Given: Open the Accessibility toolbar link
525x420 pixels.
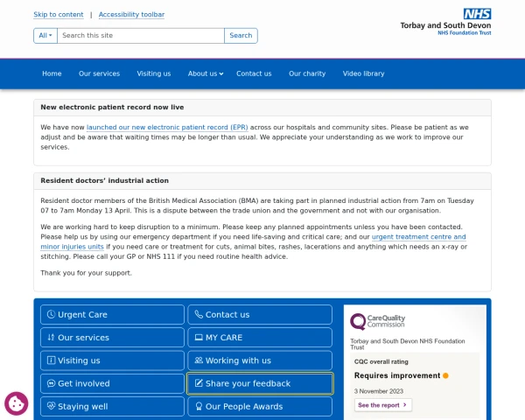Looking at the screenshot, I should [x=131, y=14].
